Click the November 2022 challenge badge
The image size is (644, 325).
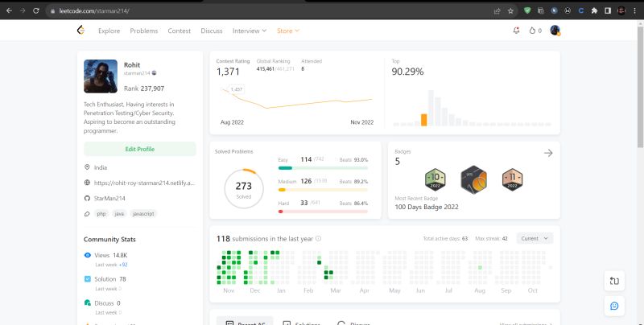(512, 179)
